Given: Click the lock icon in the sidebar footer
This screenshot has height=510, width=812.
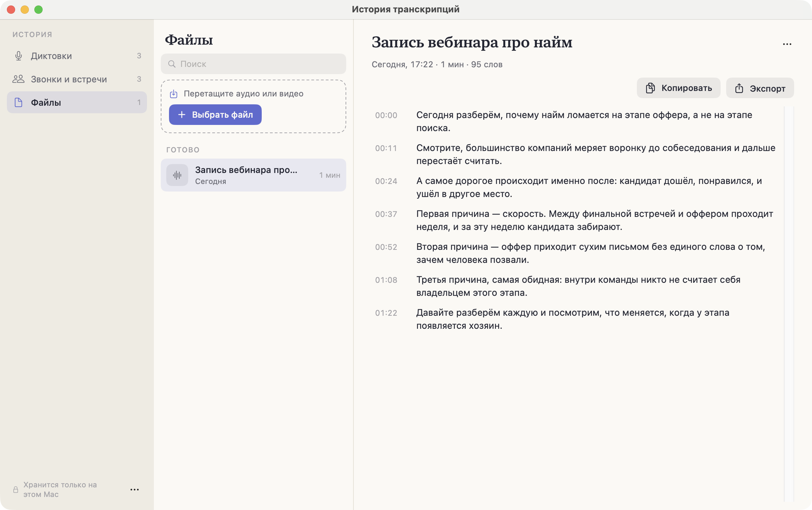Looking at the screenshot, I should coord(16,490).
